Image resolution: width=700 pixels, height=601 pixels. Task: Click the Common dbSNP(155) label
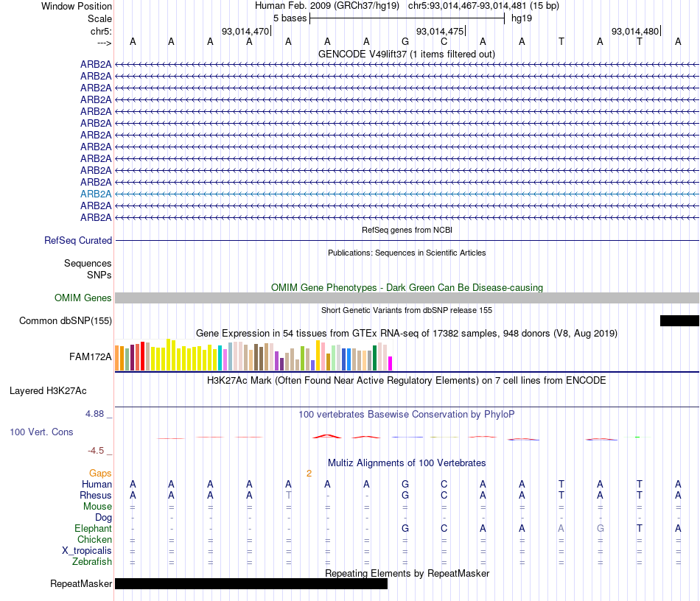[x=65, y=321]
